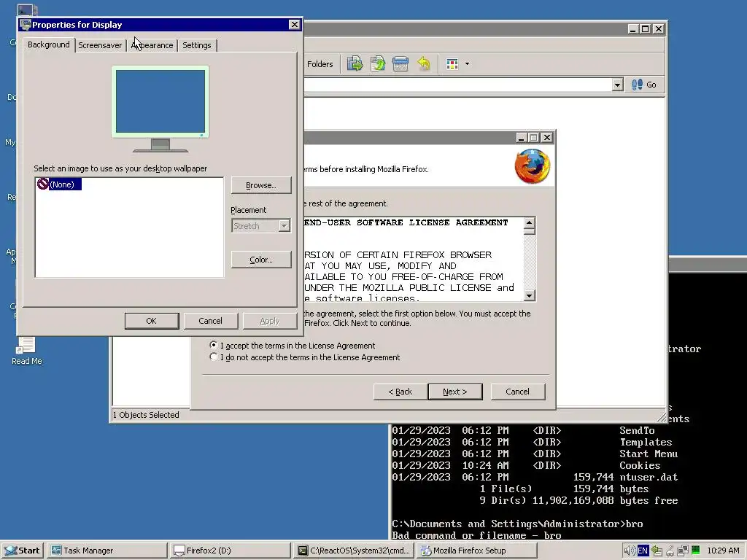Click the EN language indicator
The image size is (747, 560).
[642, 551]
